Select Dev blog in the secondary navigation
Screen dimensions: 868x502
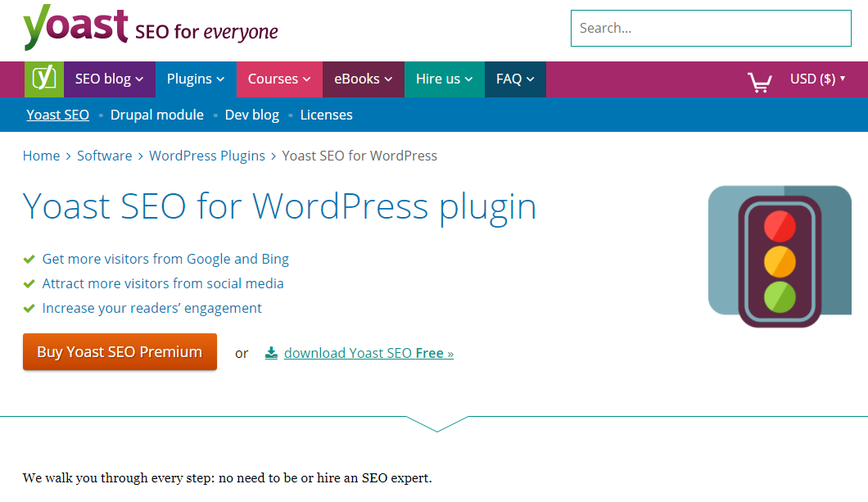click(x=251, y=115)
